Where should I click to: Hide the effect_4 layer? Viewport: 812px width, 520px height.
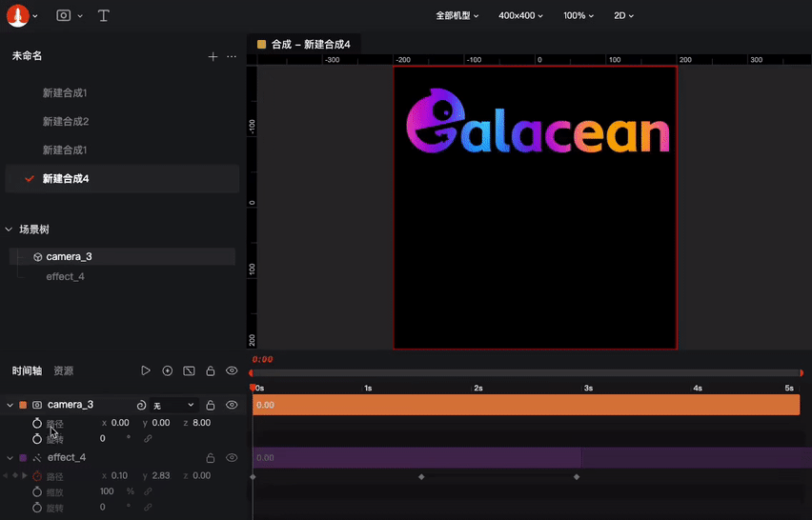coord(232,457)
